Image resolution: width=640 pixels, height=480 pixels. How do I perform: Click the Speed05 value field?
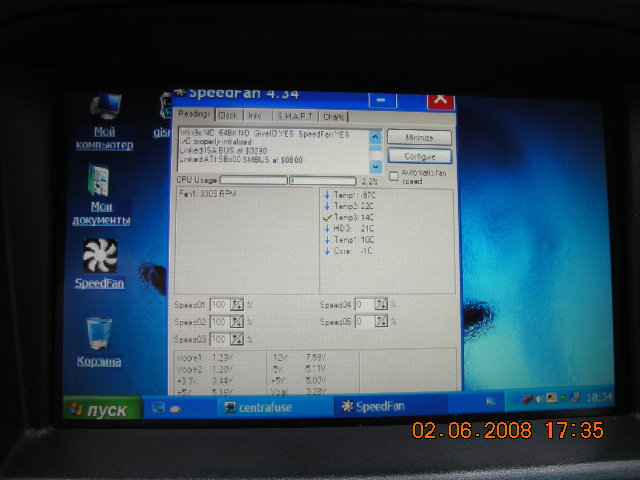[x=364, y=321]
